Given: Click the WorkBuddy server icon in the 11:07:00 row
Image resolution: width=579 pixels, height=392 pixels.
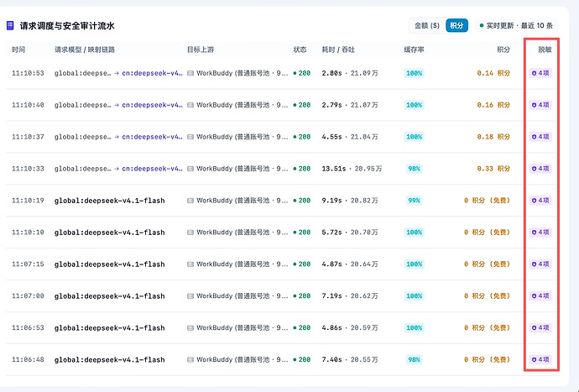Looking at the screenshot, I should pyautogui.click(x=190, y=295).
